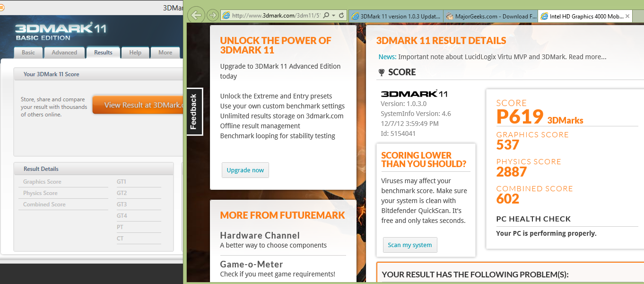
Task: Click Physics Score row in Result Details panel
Action: (64, 193)
